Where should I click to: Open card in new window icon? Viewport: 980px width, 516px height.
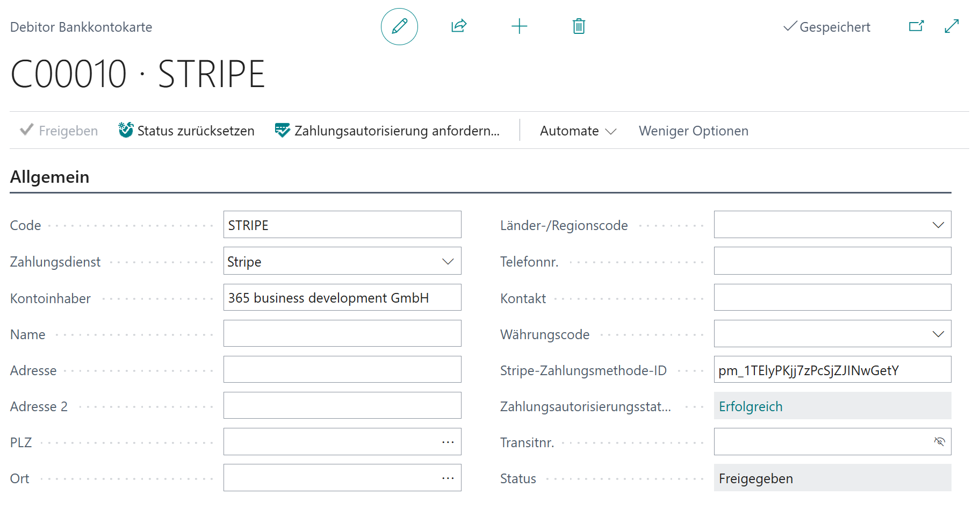tap(916, 26)
